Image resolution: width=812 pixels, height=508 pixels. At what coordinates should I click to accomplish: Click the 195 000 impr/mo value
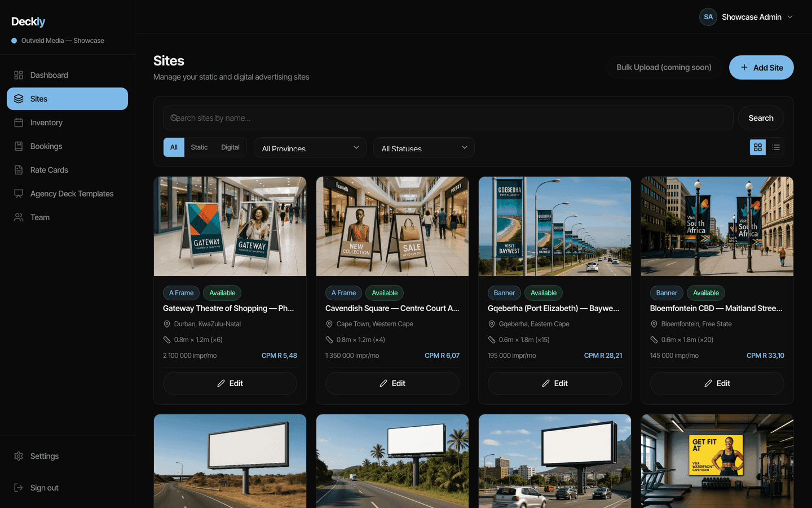pos(512,356)
